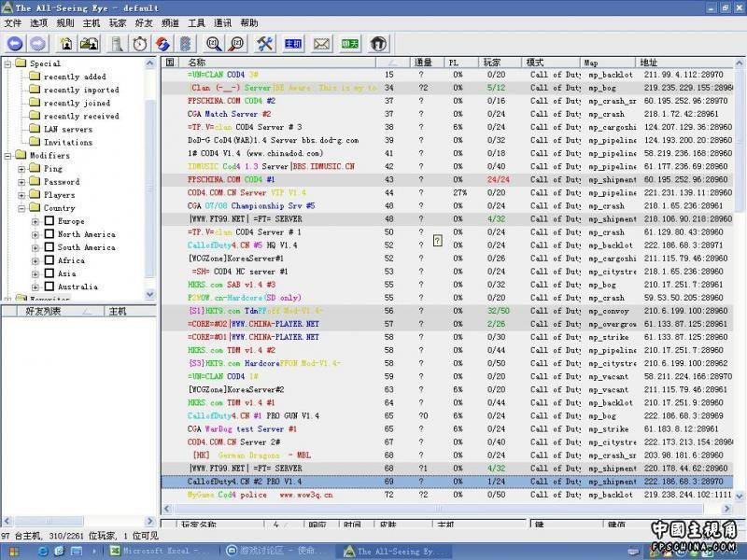The width and height of the screenshot is (747, 560).
Task: Go back with the blue left arrow
Action: tap(15, 44)
